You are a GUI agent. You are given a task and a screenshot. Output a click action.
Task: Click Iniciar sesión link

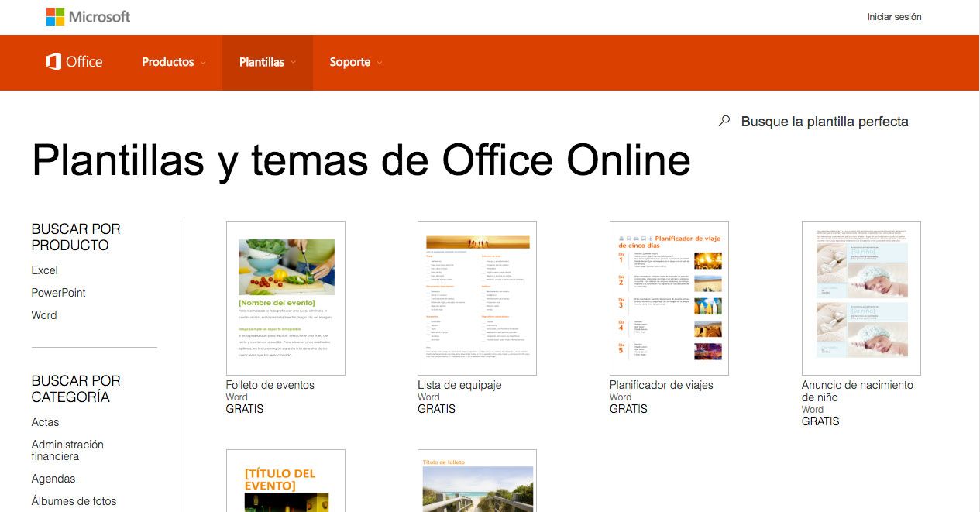pyautogui.click(x=894, y=17)
